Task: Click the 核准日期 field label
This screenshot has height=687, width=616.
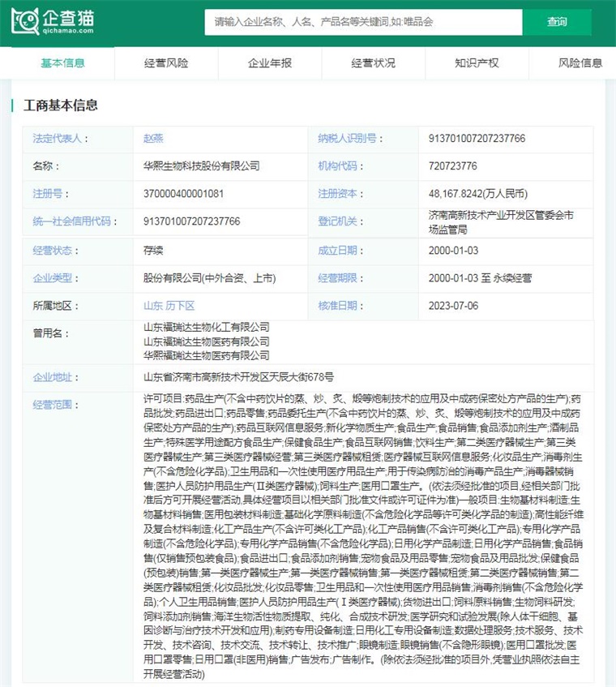Action: click(x=338, y=306)
